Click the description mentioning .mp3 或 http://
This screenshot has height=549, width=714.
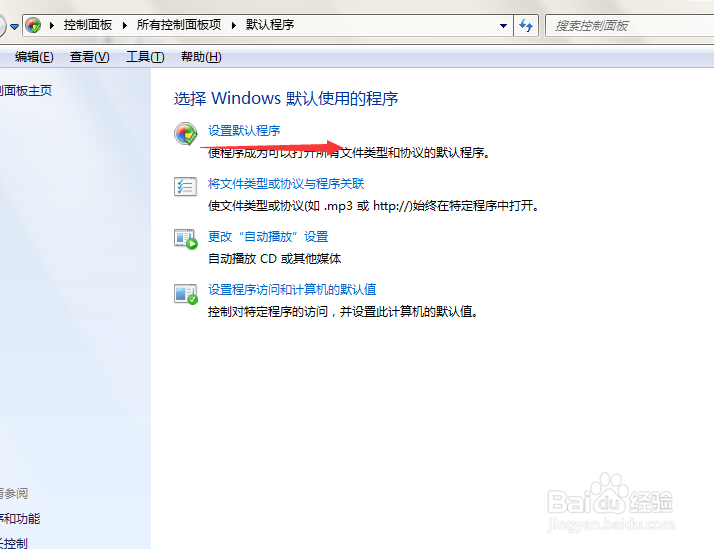pos(375,206)
